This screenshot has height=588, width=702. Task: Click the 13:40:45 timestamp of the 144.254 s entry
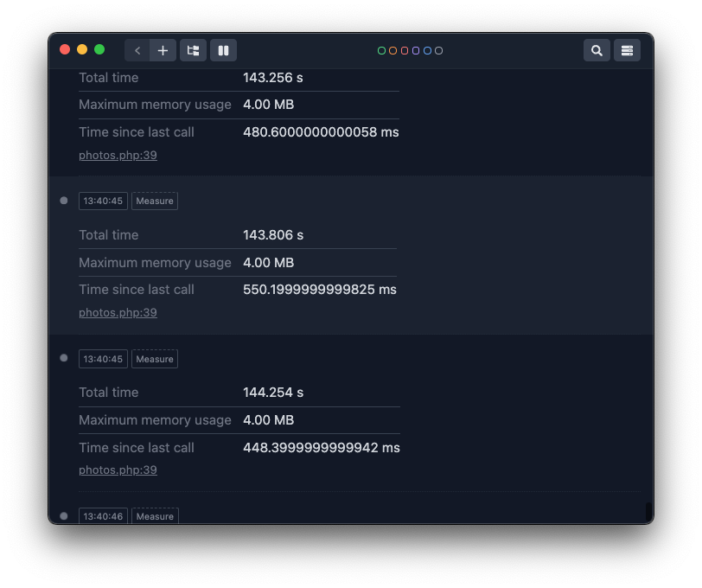103,359
